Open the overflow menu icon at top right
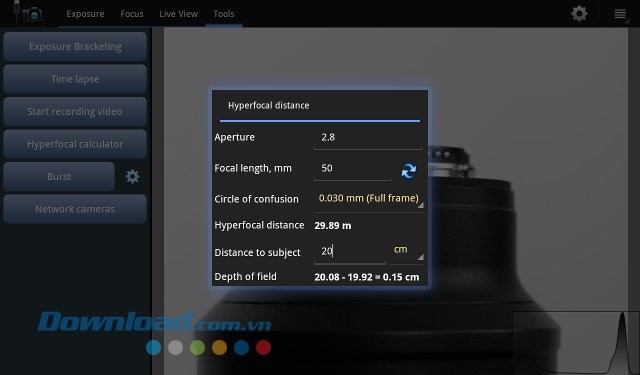Viewport: 640px width, 375px height. pyautogui.click(x=620, y=14)
